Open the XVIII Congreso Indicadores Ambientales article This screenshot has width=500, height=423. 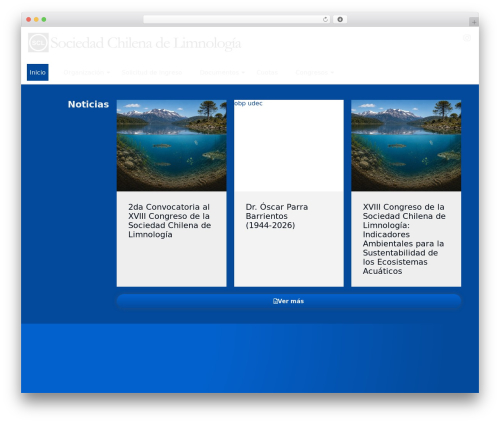coord(404,239)
